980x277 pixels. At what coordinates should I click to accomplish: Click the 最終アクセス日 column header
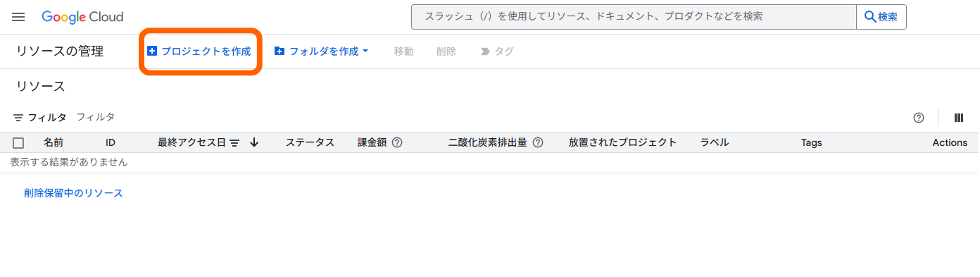tap(191, 142)
